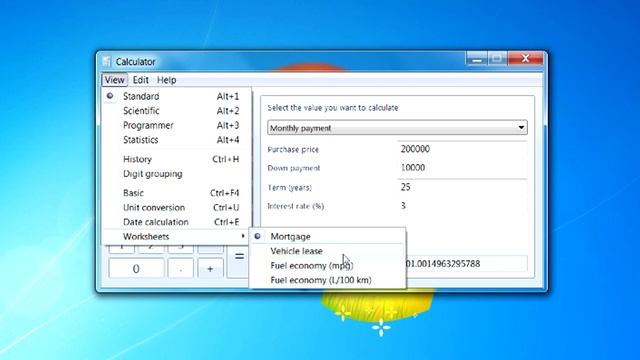Minimize the Calculator window

pos(476,59)
